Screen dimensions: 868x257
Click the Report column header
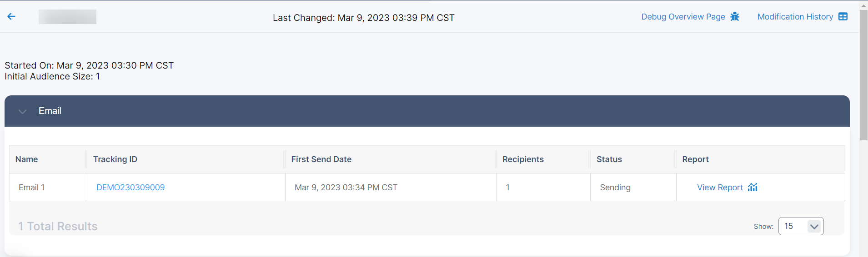point(695,159)
